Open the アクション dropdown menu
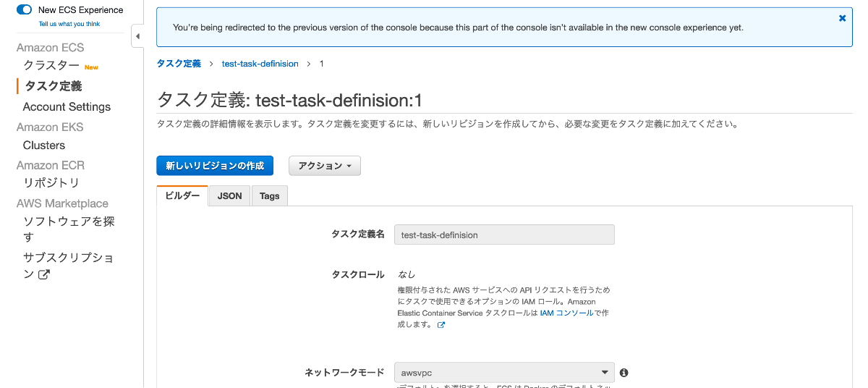This screenshot has height=388, width=868. [325, 166]
